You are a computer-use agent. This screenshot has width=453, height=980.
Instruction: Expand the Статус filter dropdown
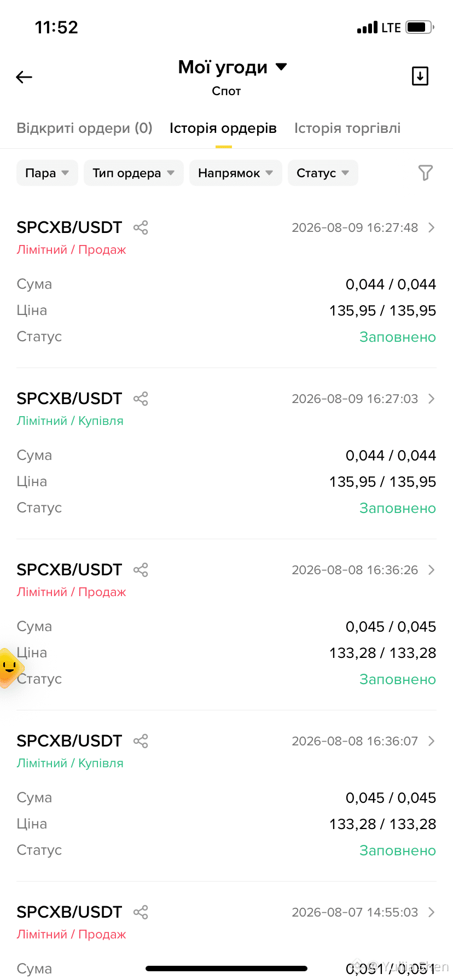pyautogui.click(x=323, y=173)
